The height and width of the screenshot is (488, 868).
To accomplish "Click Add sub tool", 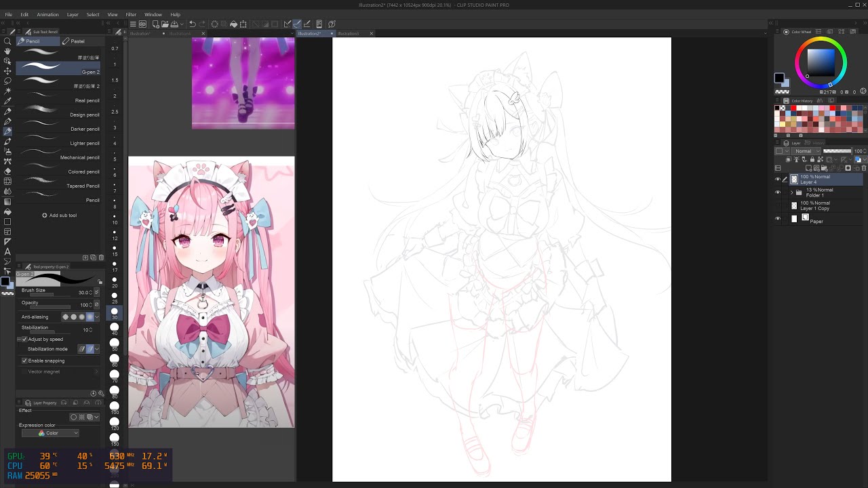I will point(60,216).
